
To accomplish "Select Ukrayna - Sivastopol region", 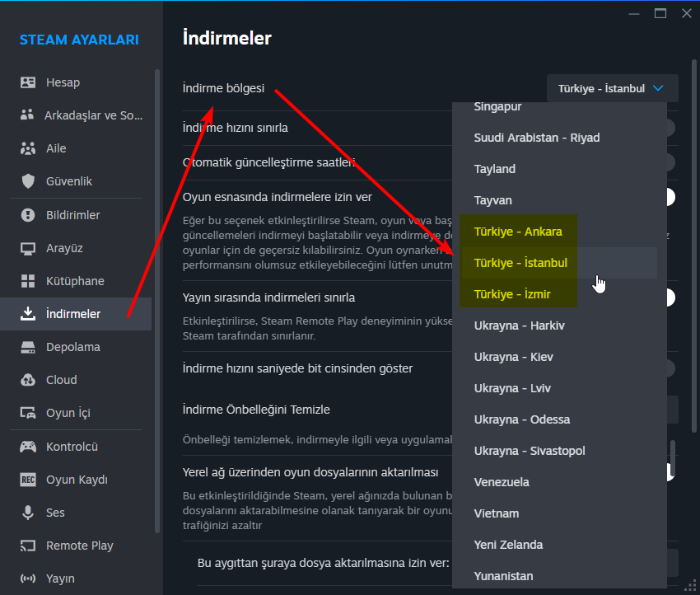I will click(559, 451).
